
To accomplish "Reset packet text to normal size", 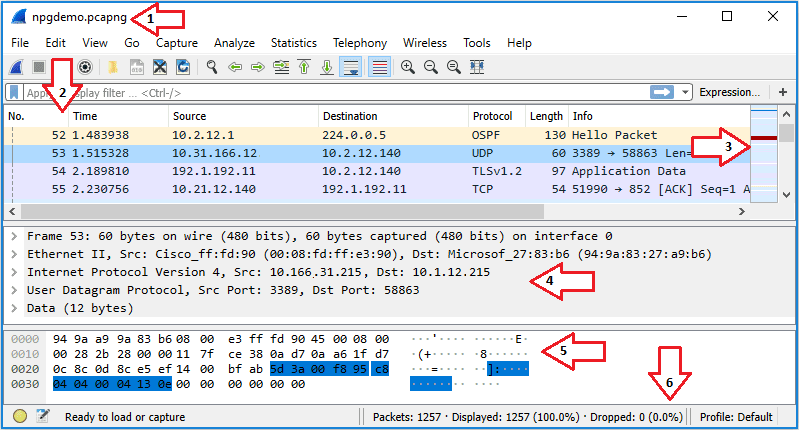I will click(x=454, y=67).
